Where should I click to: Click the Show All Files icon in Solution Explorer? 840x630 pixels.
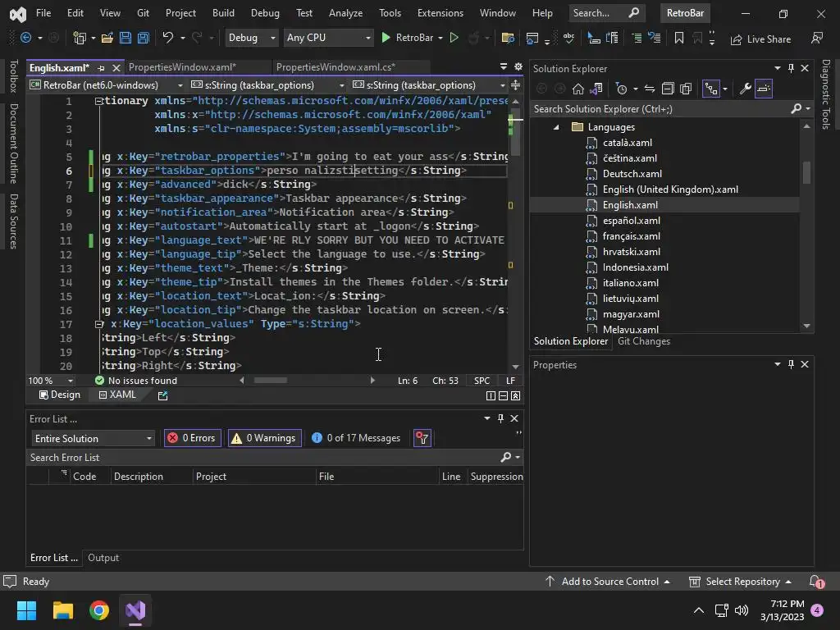686,89
